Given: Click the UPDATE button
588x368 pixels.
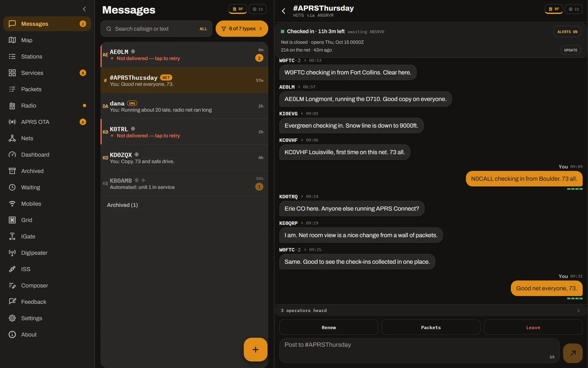Looking at the screenshot, I should 571,50.
